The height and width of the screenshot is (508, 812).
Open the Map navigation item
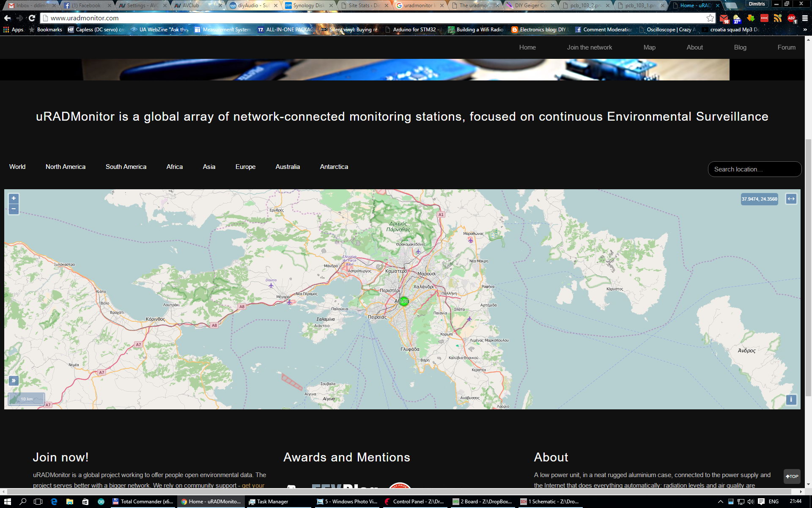click(650, 47)
